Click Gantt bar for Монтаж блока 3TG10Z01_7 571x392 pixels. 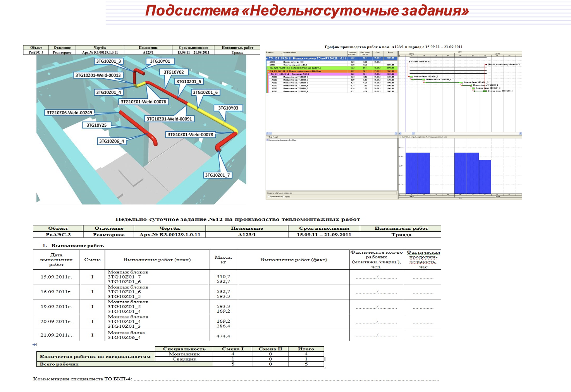point(411,77)
